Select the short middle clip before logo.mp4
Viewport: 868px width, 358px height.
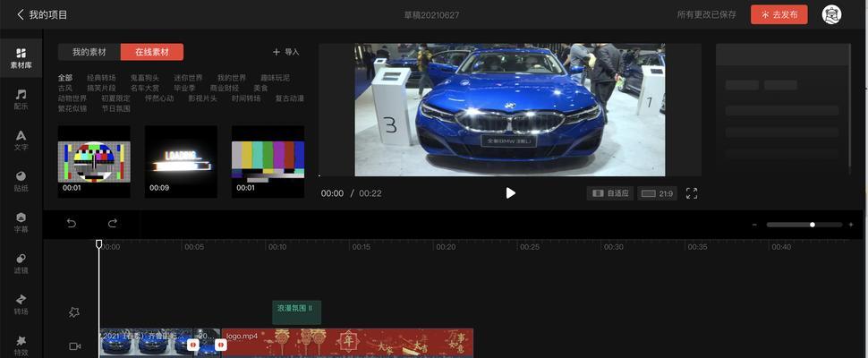pyautogui.click(x=207, y=343)
